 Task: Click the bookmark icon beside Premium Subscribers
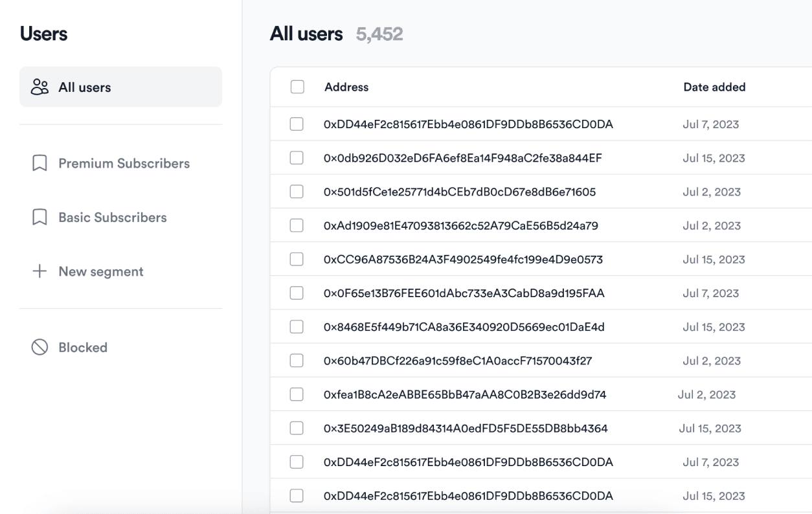[38, 163]
